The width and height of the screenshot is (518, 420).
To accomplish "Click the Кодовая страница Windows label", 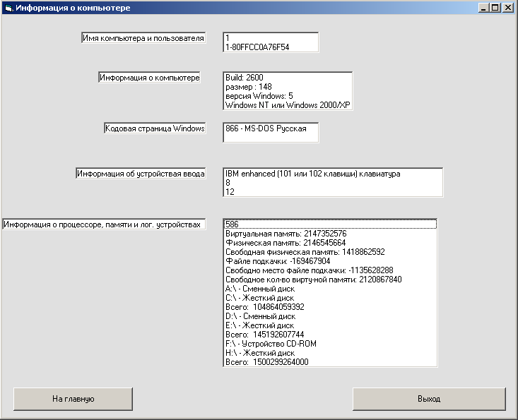I will 155,128.
